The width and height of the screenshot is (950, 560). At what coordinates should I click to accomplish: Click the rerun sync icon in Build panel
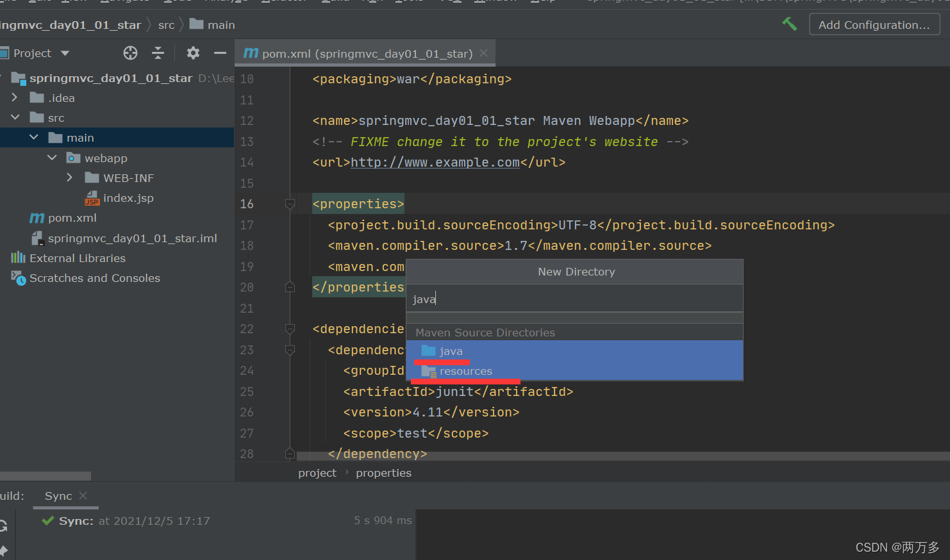click(x=3, y=526)
